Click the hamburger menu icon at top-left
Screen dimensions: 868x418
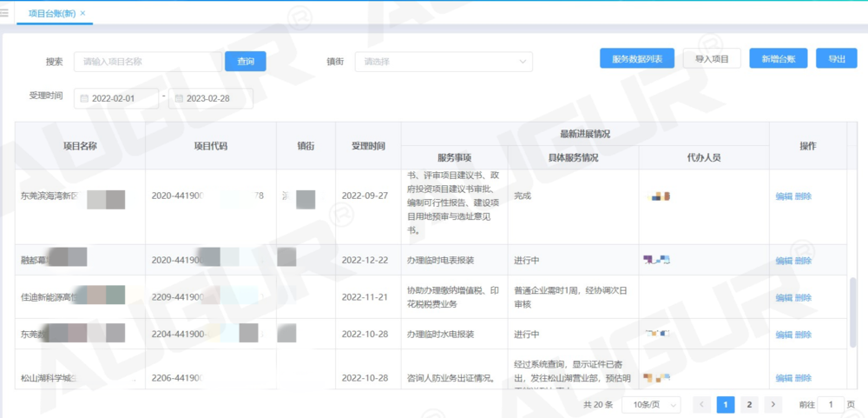pos(5,12)
